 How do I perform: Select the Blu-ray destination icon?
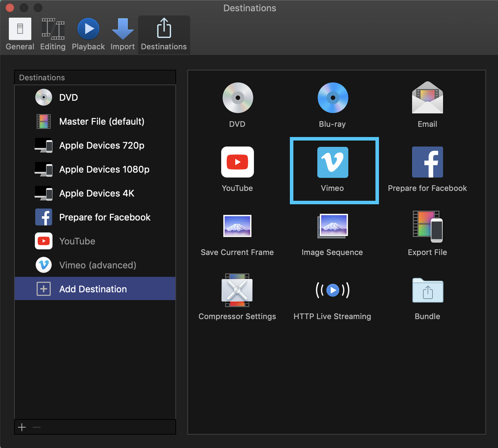(332, 98)
